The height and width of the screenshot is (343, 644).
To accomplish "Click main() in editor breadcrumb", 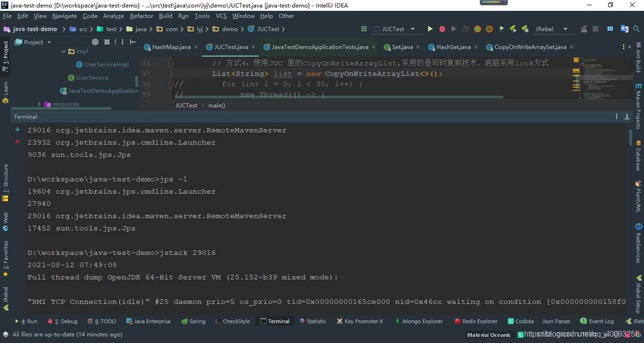I will pyautogui.click(x=217, y=106).
